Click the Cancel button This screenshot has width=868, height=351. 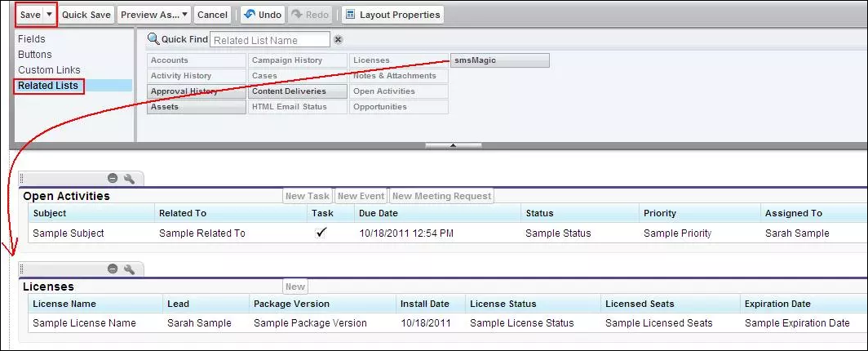[213, 15]
